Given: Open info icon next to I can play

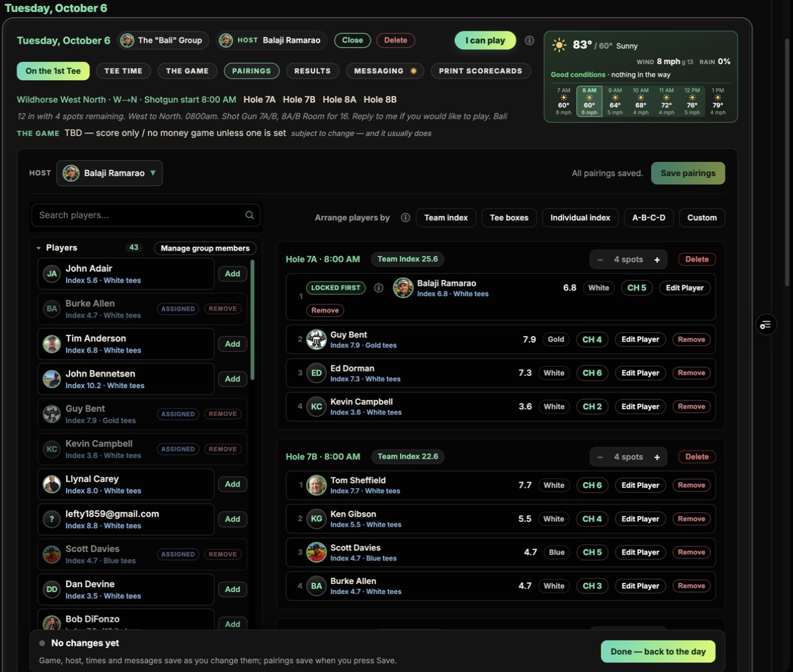Looking at the screenshot, I should point(530,41).
